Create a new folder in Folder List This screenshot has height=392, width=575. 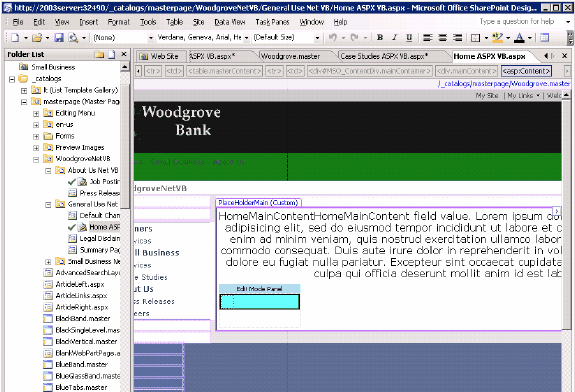pyautogui.click(x=99, y=54)
